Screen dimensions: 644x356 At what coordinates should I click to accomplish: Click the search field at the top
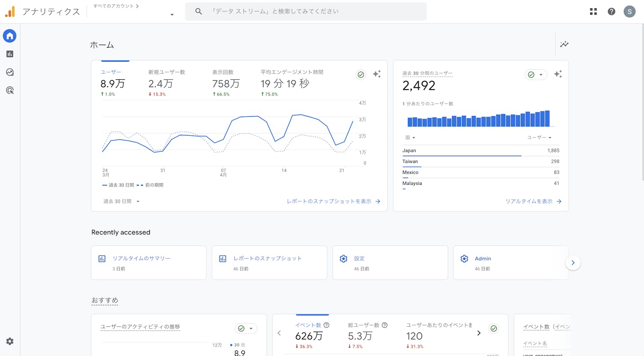[306, 12]
